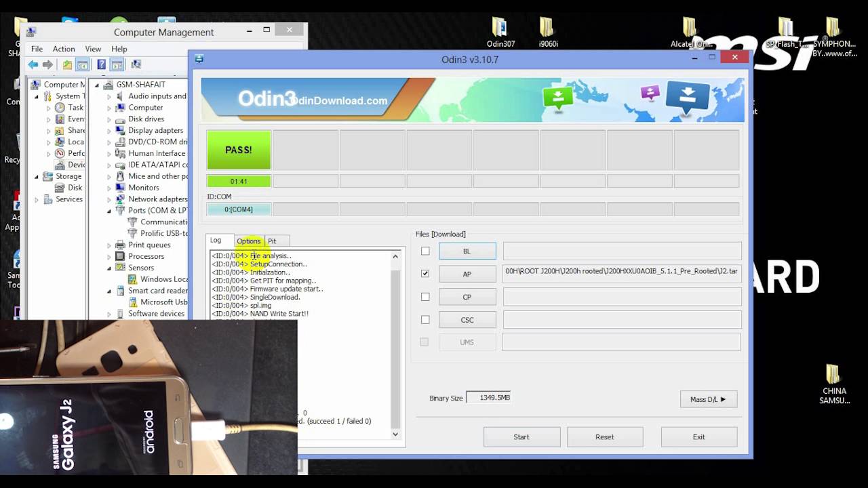Click the Exit button
The width and height of the screenshot is (868, 488).
point(699,437)
